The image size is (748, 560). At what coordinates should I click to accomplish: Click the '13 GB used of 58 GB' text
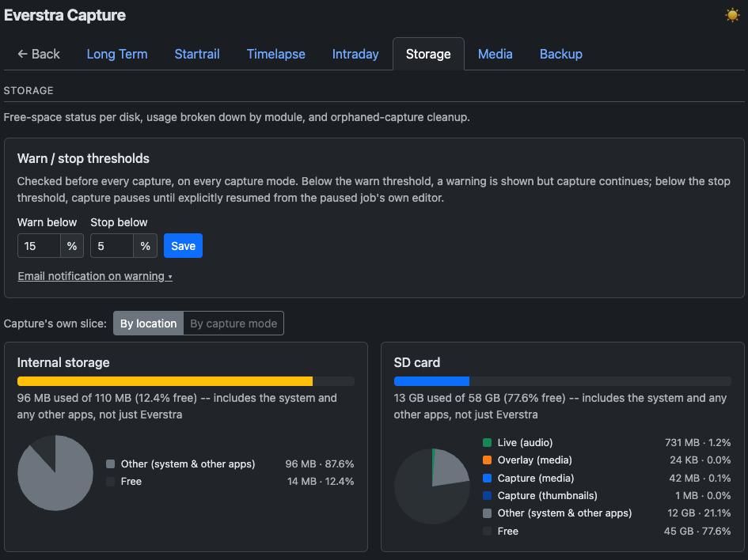446,398
